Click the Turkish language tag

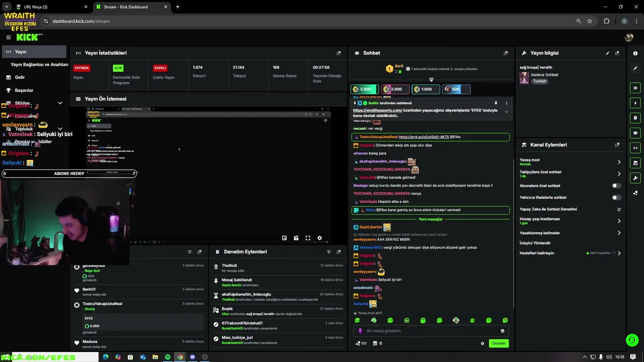click(539, 81)
